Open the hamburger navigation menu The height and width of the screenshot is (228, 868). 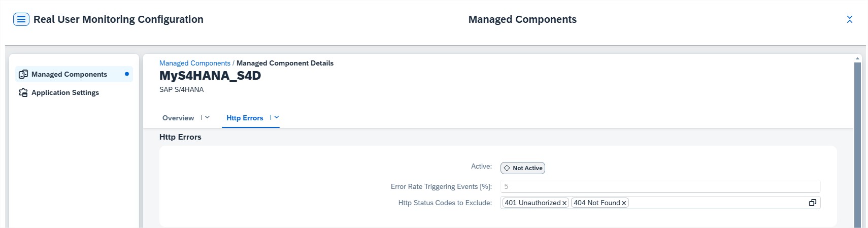click(x=21, y=20)
